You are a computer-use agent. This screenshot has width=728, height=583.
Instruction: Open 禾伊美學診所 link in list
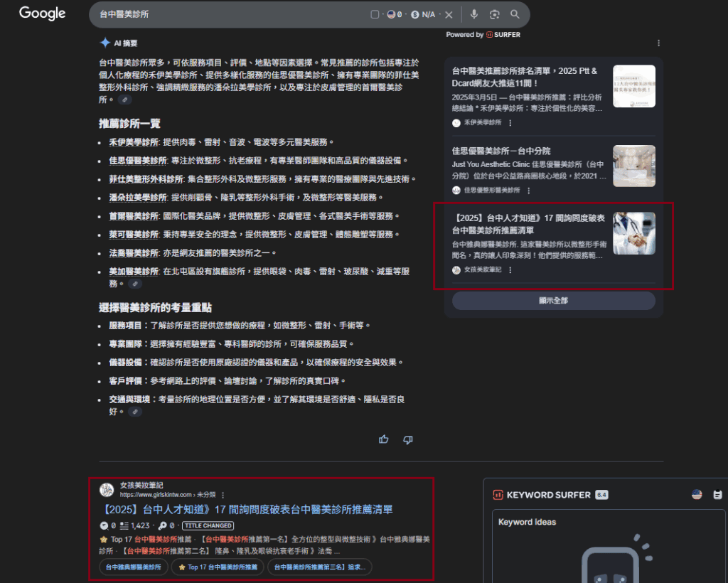coord(134,142)
